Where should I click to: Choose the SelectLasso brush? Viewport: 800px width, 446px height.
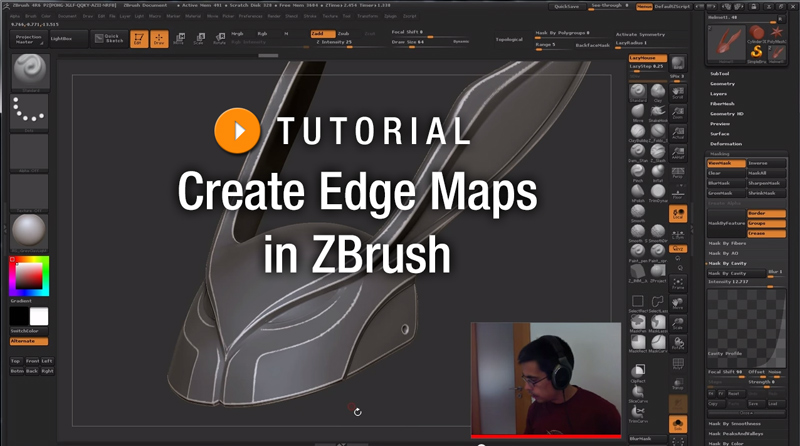[658, 303]
